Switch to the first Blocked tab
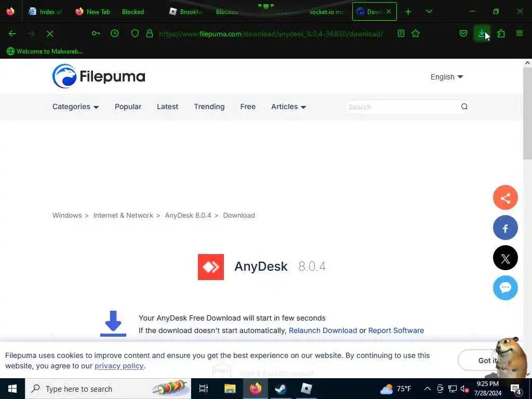This screenshot has width=532, height=399. pyautogui.click(x=133, y=11)
